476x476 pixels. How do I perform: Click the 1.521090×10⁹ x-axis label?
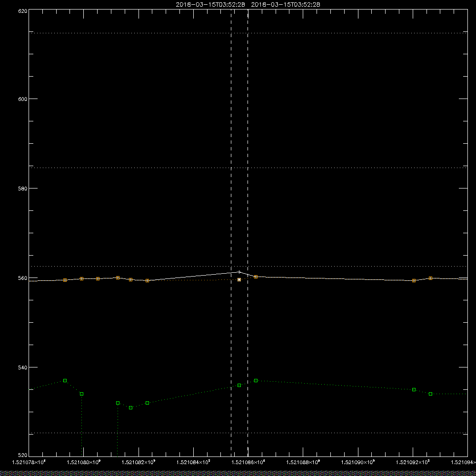tap(358, 462)
